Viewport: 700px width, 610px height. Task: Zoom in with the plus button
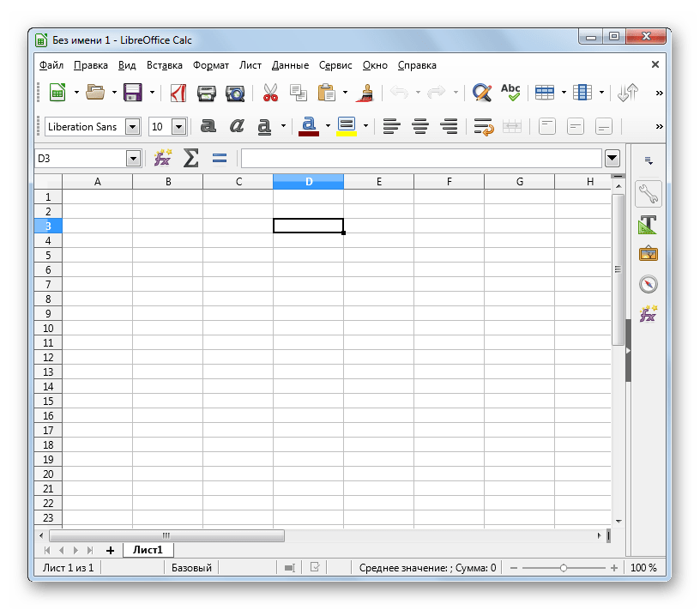click(614, 568)
